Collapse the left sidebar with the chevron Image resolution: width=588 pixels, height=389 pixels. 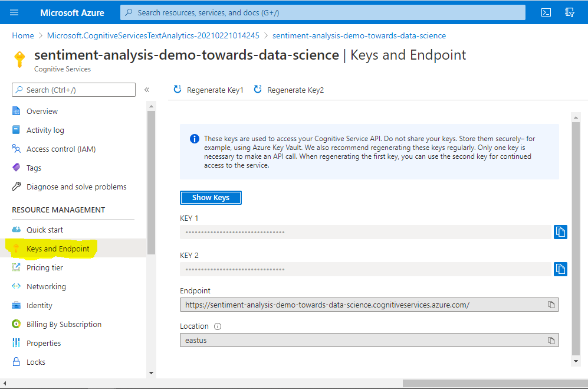point(147,90)
